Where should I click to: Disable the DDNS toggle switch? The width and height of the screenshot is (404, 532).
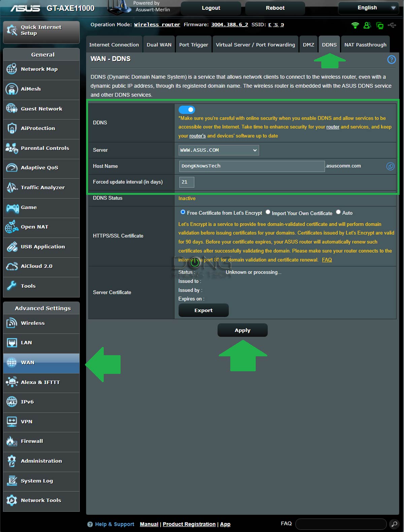[187, 110]
